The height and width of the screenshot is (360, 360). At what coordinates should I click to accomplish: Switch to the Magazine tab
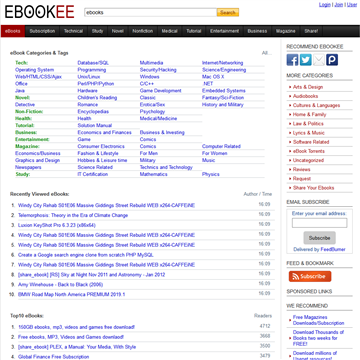point(286,31)
